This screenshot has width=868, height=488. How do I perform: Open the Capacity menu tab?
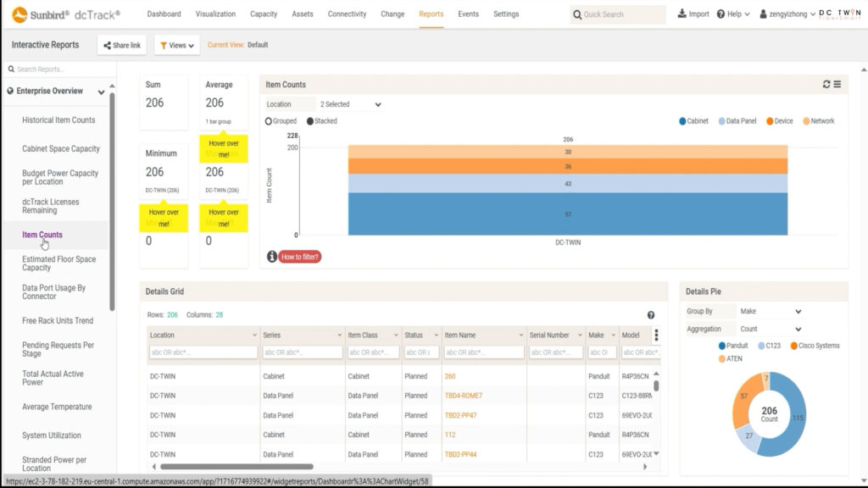tap(264, 14)
